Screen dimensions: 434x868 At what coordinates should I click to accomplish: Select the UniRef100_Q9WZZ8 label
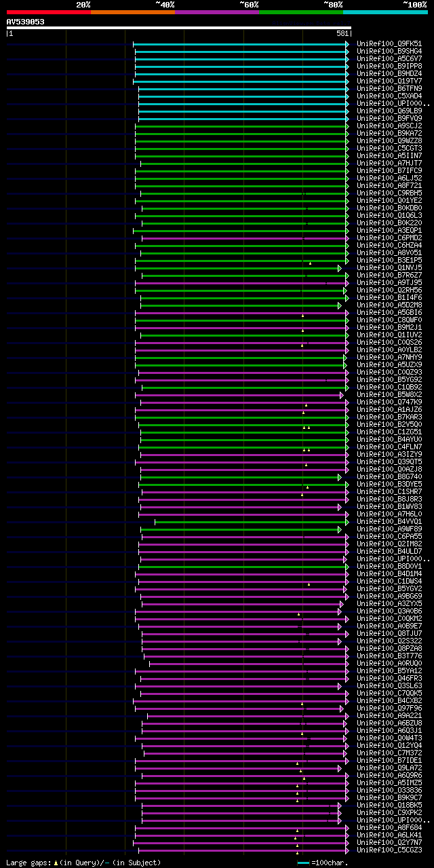[x=389, y=140]
